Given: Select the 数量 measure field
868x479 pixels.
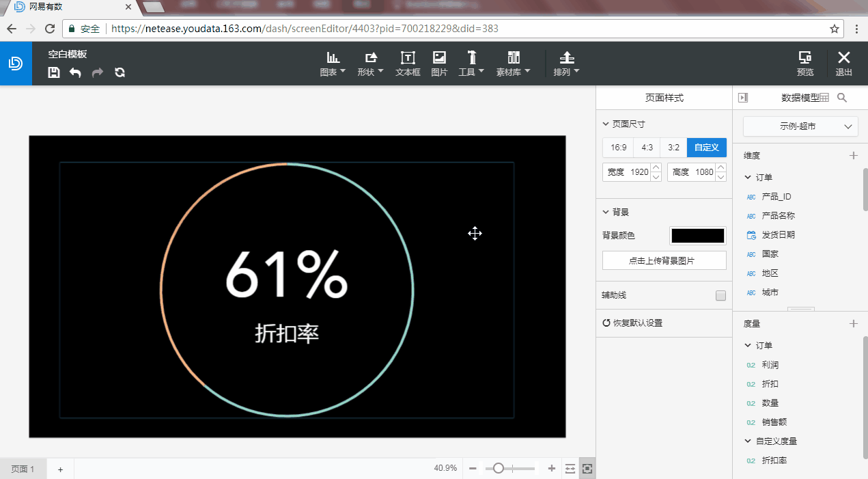Looking at the screenshot, I should tap(770, 403).
